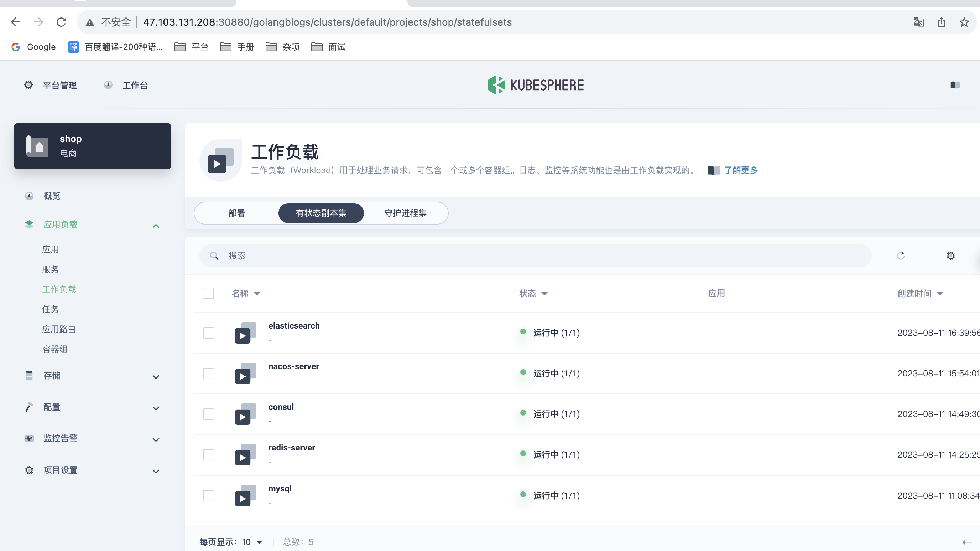
Task: Open the 面试 bookmark folder
Action: pos(328,47)
